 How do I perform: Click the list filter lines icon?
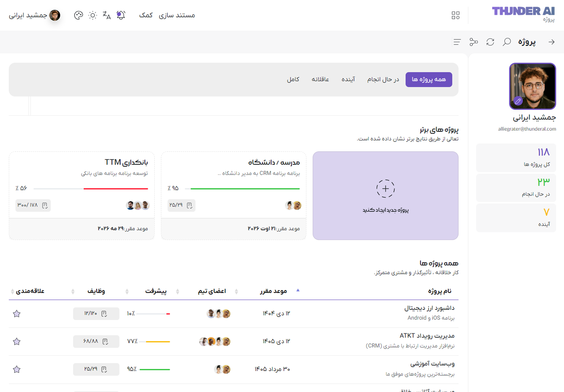(457, 42)
